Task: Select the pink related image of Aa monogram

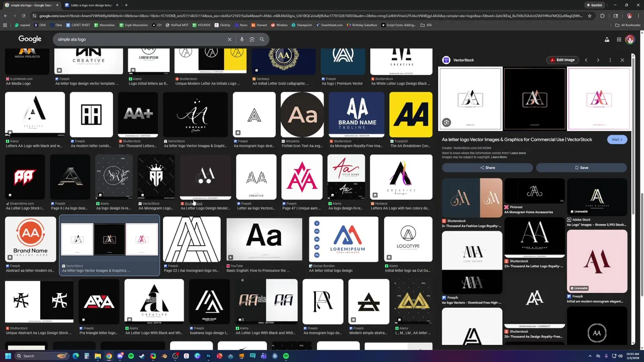Action: click(597, 261)
